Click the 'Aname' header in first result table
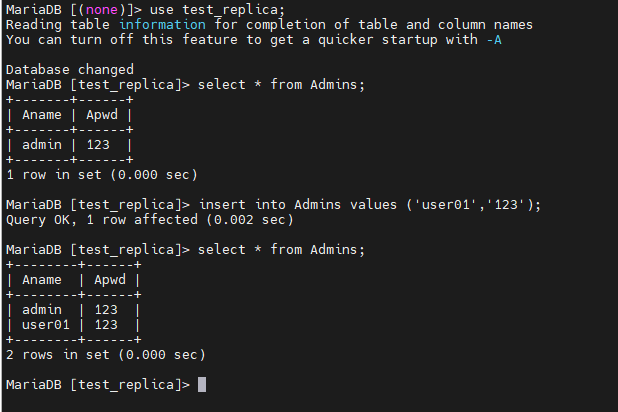Screen dimensions: 618x412 (41, 115)
